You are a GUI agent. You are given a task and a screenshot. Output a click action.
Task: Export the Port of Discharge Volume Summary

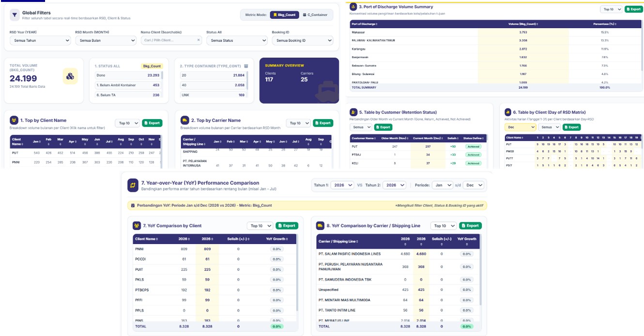[x=633, y=9]
